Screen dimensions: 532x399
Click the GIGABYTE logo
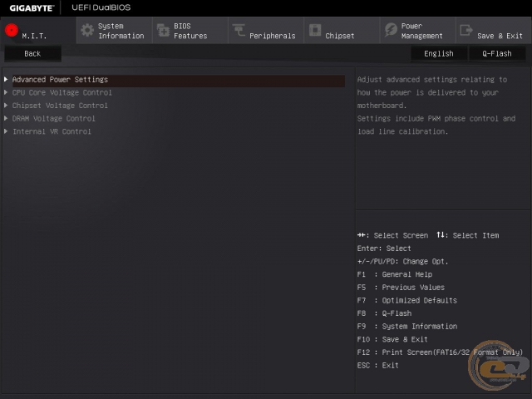click(32, 7)
